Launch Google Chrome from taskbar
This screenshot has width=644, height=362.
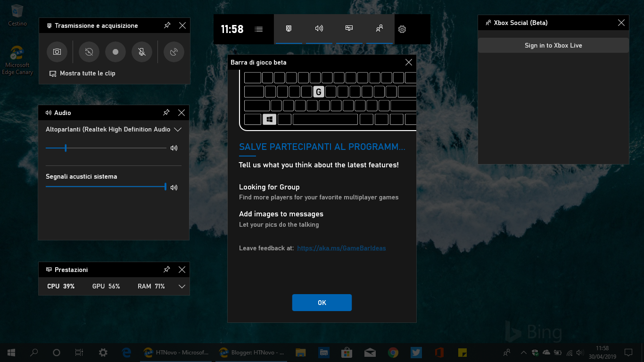pos(393,353)
